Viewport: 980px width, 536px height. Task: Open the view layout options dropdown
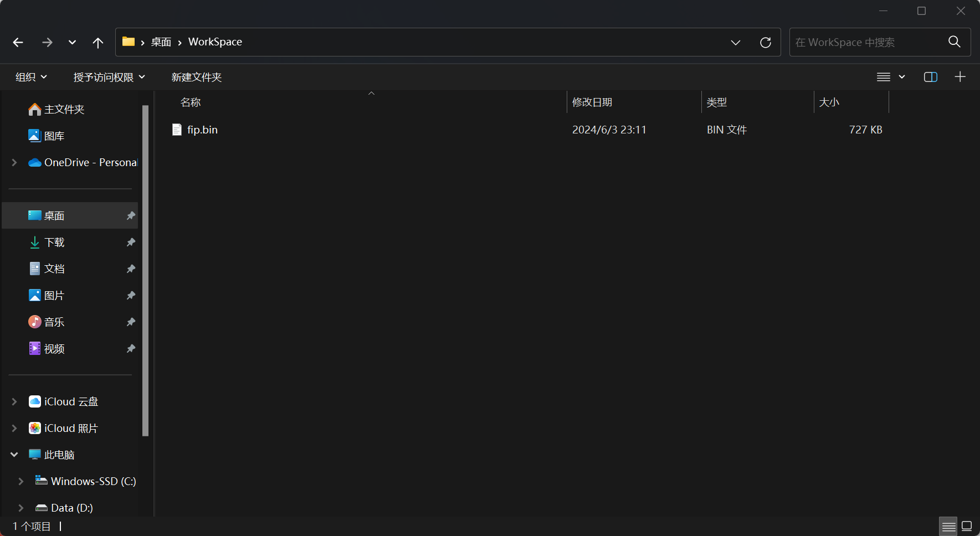pyautogui.click(x=890, y=77)
